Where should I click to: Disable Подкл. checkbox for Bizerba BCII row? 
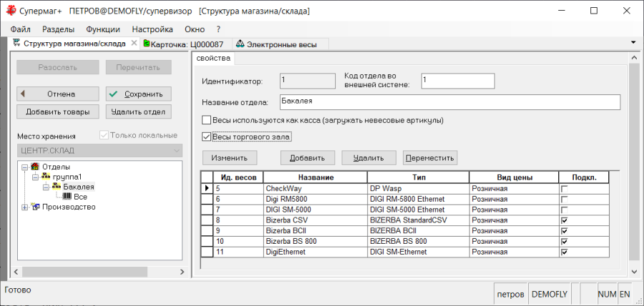(x=565, y=230)
